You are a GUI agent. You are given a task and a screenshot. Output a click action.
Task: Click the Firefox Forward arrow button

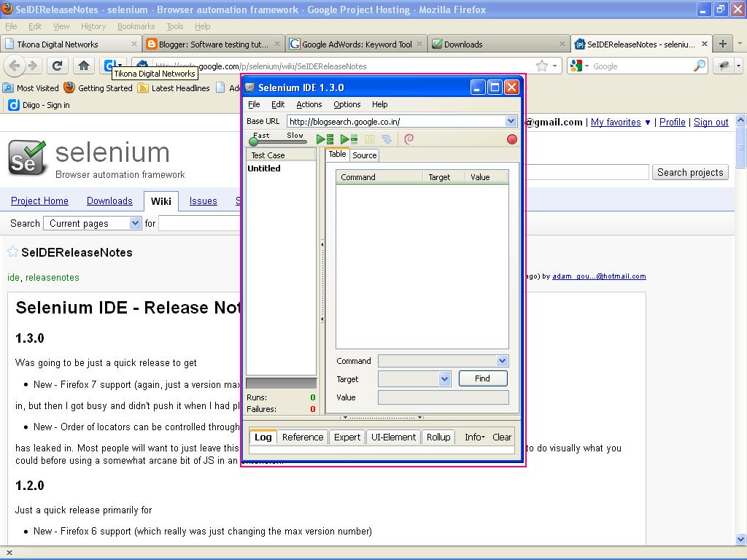click(x=32, y=66)
